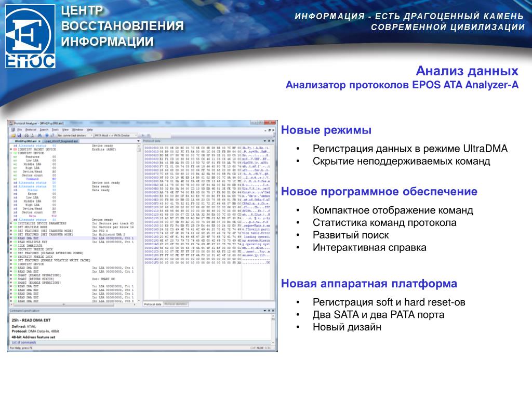Open the Help menu
The image size is (532, 399).
click(x=89, y=129)
